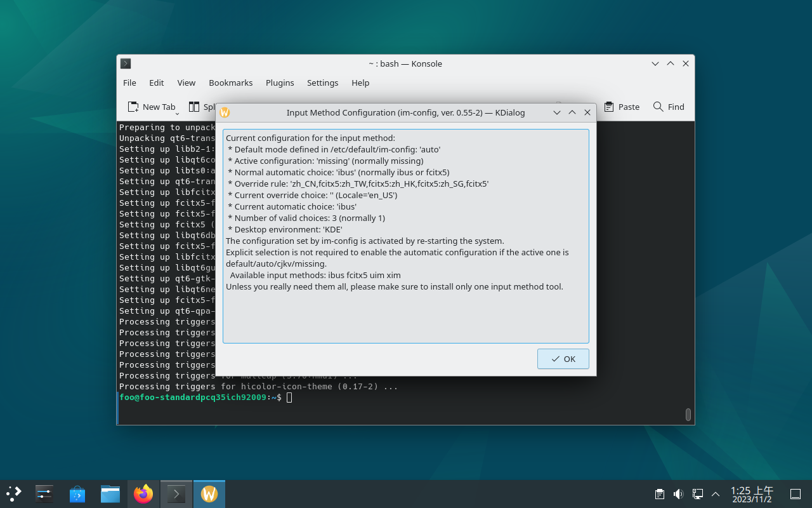Expand hidden system tray icons arrow
Image resolution: width=812 pixels, height=508 pixels.
point(716,494)
